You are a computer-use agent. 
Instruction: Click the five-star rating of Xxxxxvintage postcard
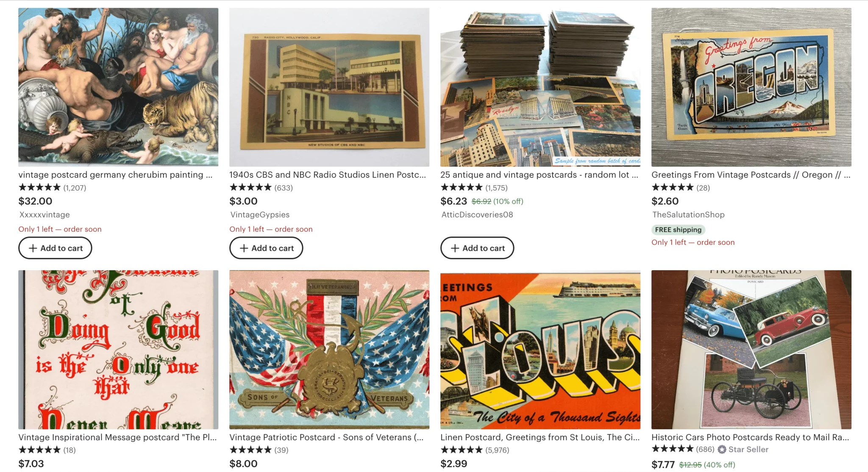[39, 187]
